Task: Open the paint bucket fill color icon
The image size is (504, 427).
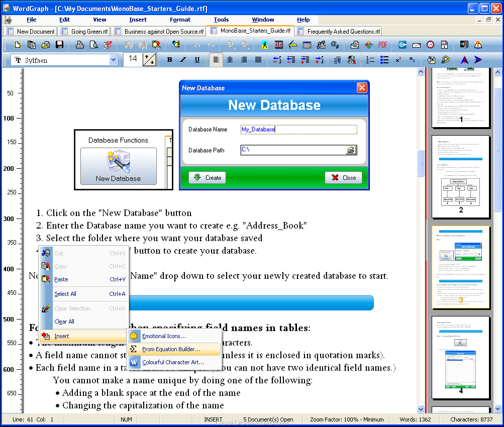Action: click(431, 60)
